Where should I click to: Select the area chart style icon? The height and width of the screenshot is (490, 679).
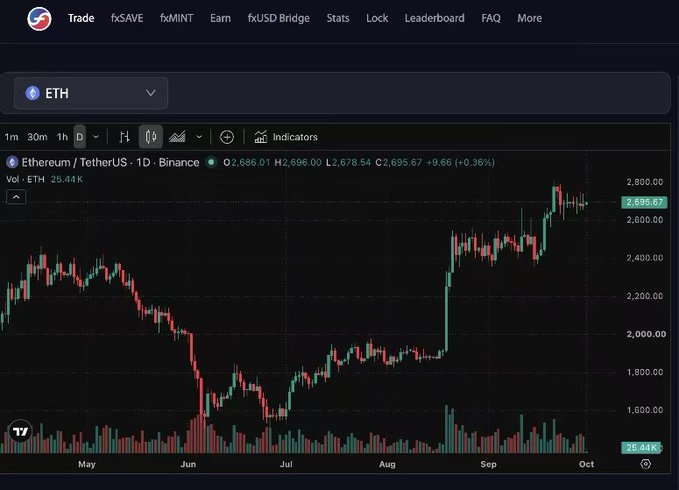pyautogui.click(x=177, y=137)
